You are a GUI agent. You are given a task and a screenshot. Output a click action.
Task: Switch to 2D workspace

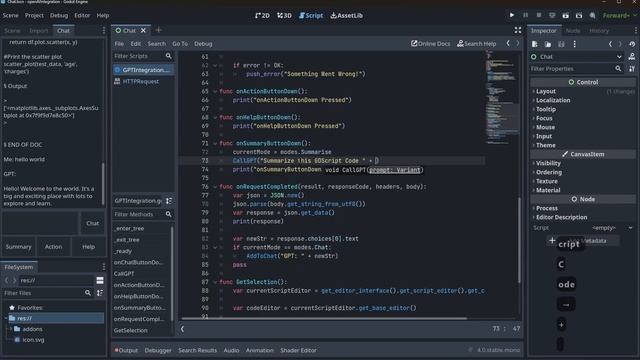pyautogui.click(x=262, y=16)
